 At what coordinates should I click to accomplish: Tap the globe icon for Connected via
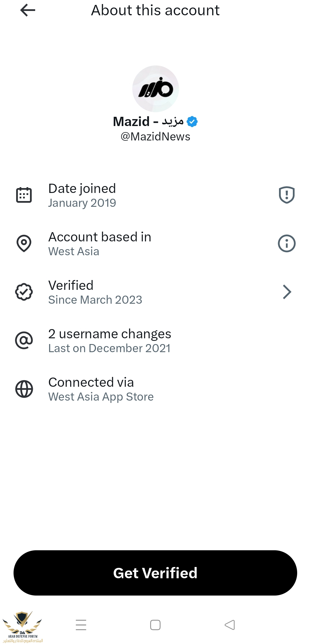[x=24, y=389]
